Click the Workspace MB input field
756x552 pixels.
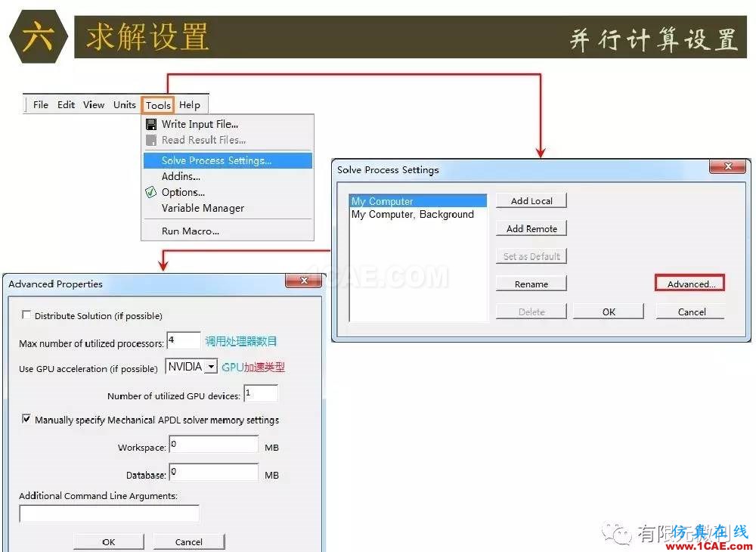pyautogui.click(x=214, y=445)
